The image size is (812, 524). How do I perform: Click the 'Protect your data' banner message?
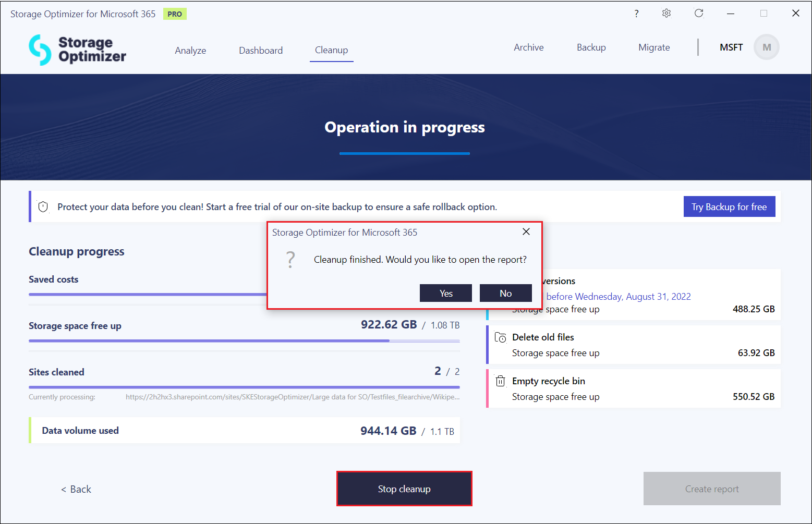coord(277,207)
